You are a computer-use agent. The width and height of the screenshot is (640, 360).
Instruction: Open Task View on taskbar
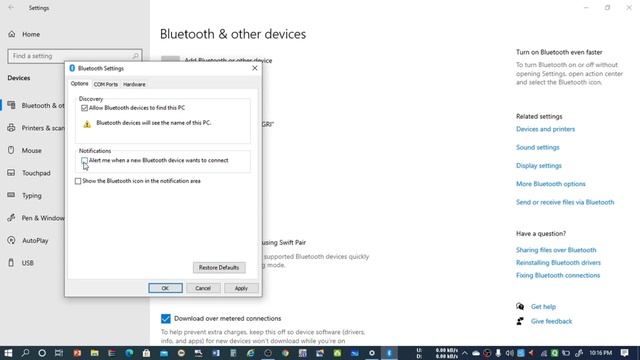click(59, 353)
